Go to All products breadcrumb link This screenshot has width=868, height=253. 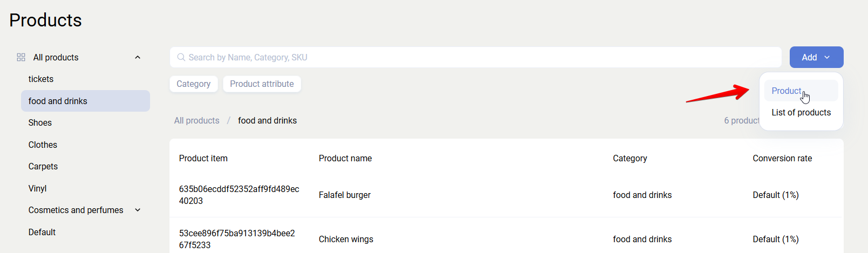[x=196, y=120]
